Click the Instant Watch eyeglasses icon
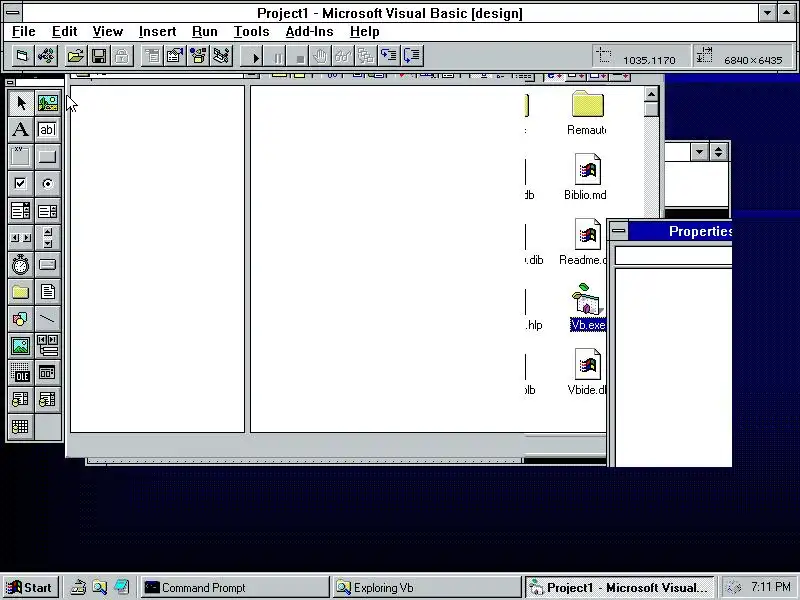800x600 pixels. [x=343, y=56]
